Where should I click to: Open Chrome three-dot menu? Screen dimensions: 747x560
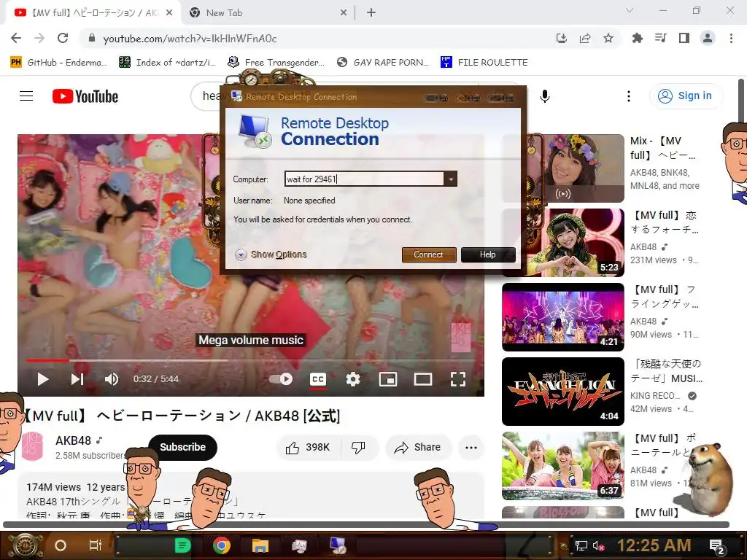pos(731,38)
